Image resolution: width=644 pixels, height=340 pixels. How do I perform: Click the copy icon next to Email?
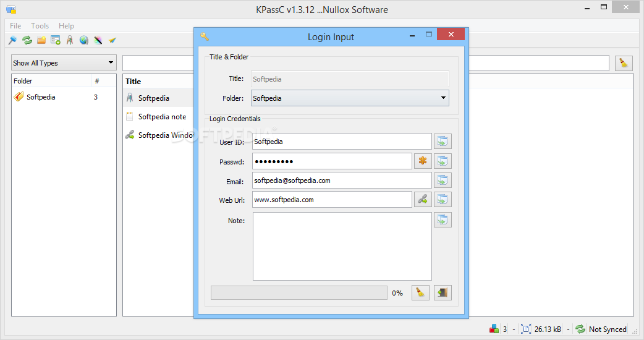443,181
